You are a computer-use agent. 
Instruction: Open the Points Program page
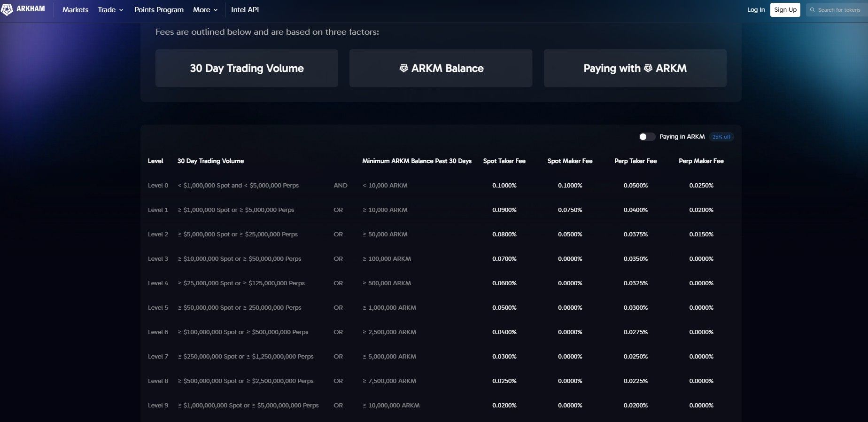159,10
